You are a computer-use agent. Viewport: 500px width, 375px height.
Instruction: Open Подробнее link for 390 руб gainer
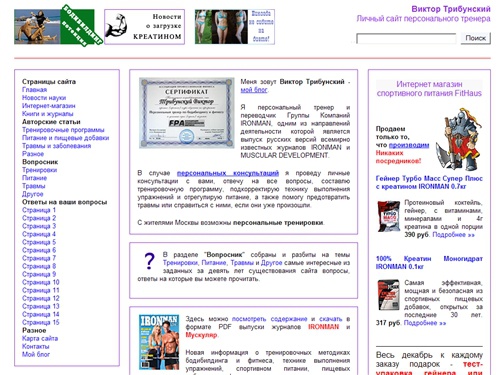[454, 235]
